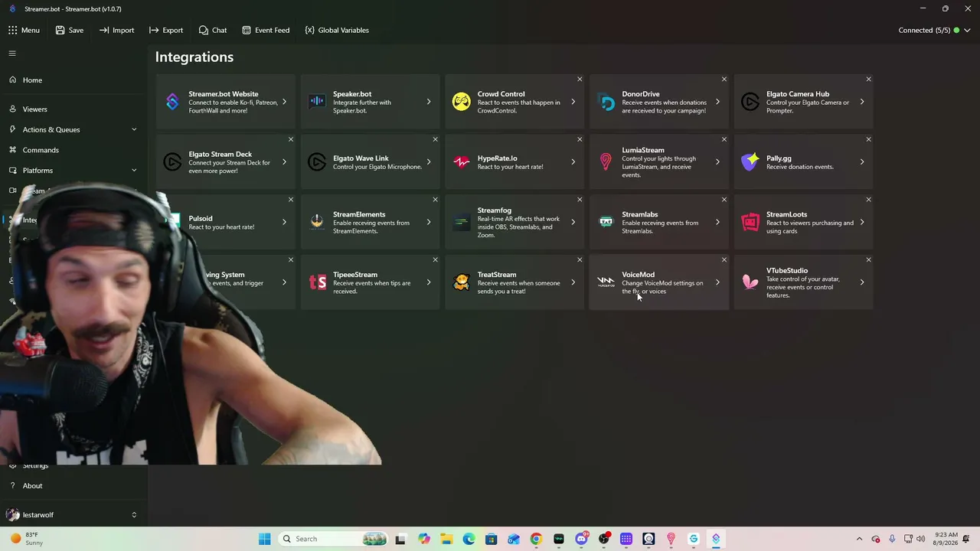Image resolution: width=980 pixels, height=551 pixels.
Task: Close the TipeeeStream integration card
Action: 436,260
